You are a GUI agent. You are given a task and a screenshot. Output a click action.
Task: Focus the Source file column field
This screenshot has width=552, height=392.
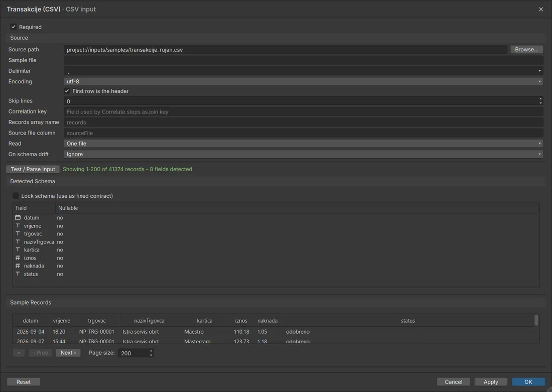303,133
